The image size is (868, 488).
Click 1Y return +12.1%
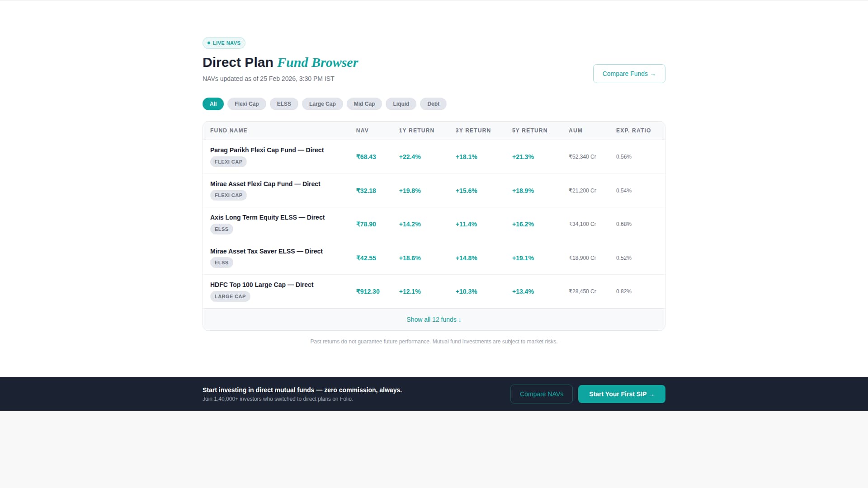410,291
